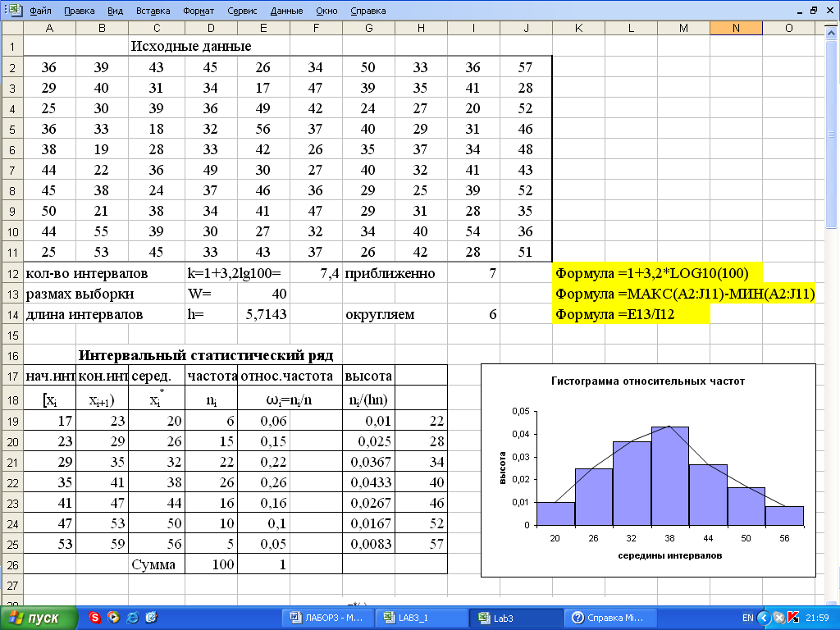Select cell with размах выборки
This screenshot has width=840, height=630.
(x=80, y=294)
